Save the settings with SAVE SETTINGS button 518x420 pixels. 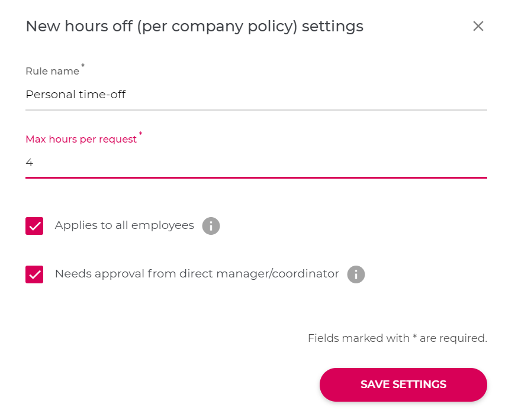403,385
